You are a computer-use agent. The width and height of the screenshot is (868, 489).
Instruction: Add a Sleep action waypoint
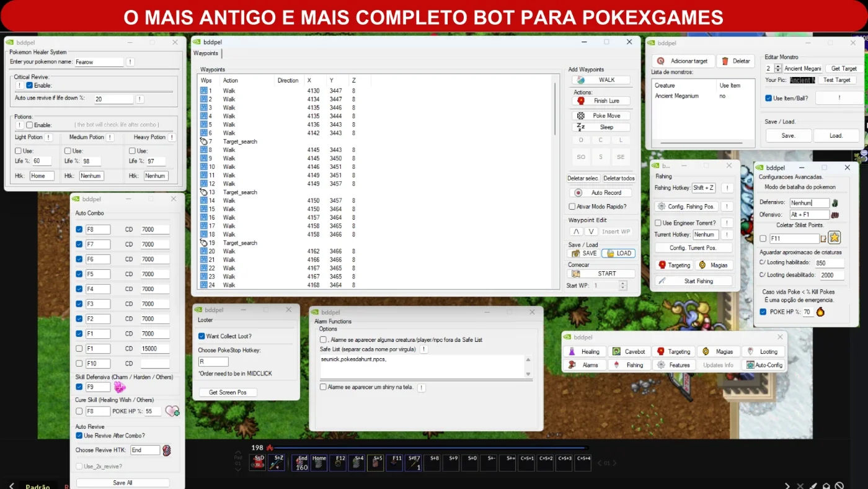click(x=601, y=127)
